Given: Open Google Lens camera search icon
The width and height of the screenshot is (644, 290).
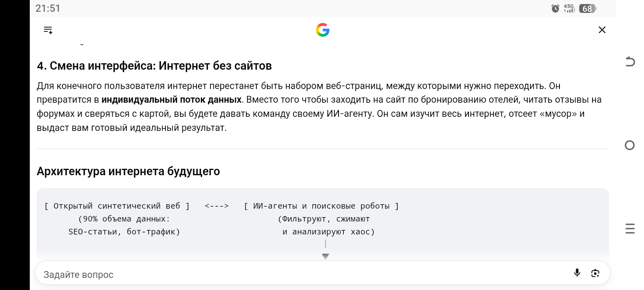Looking at the screenshot, I should point(595,273).
